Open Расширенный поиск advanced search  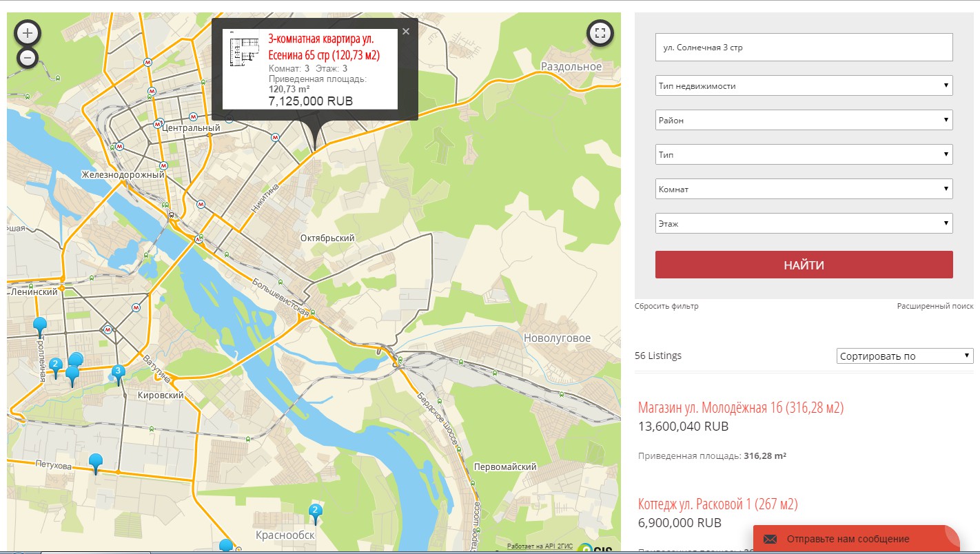pos(935,306)
